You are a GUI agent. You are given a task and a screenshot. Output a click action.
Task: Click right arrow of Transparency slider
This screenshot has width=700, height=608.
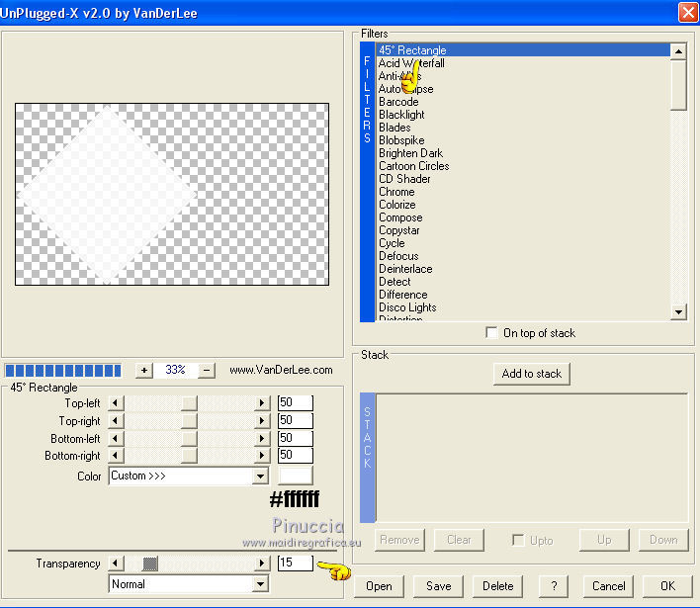click(x=263, y=564)
